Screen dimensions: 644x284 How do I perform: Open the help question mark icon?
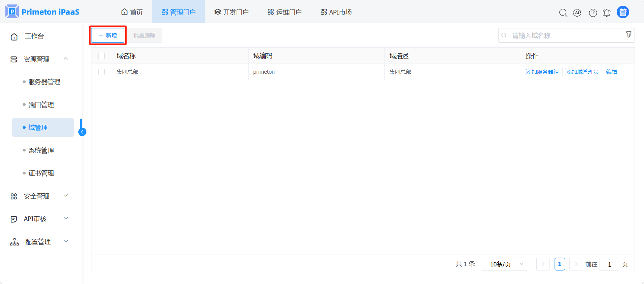(593, 13)
